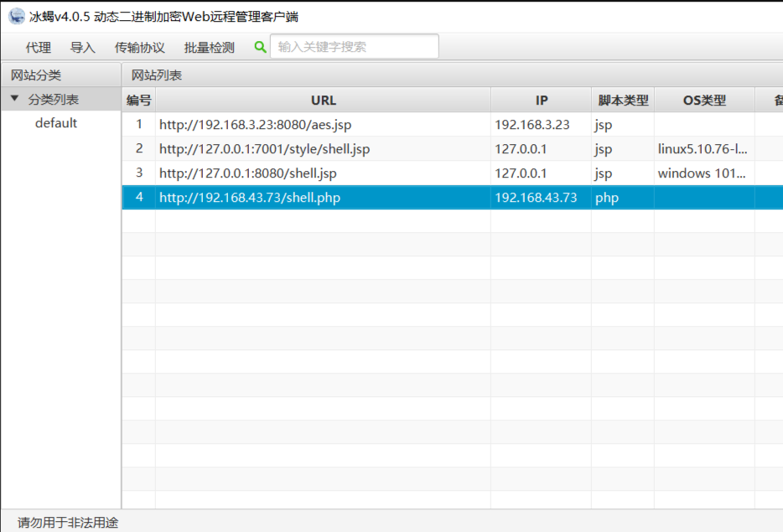This screenshot has height=532, width=783.
Task: Click row number 4 cell
Action: [139, 197]
